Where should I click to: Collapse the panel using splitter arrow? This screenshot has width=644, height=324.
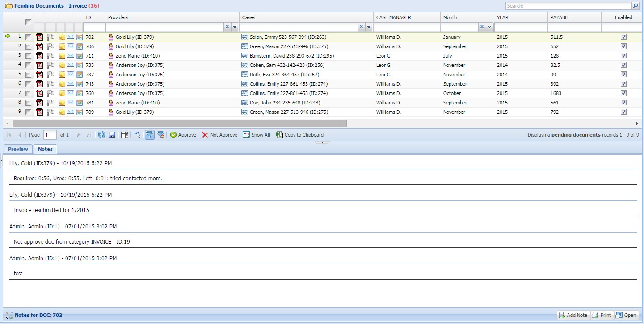click(x=322, y=142)
